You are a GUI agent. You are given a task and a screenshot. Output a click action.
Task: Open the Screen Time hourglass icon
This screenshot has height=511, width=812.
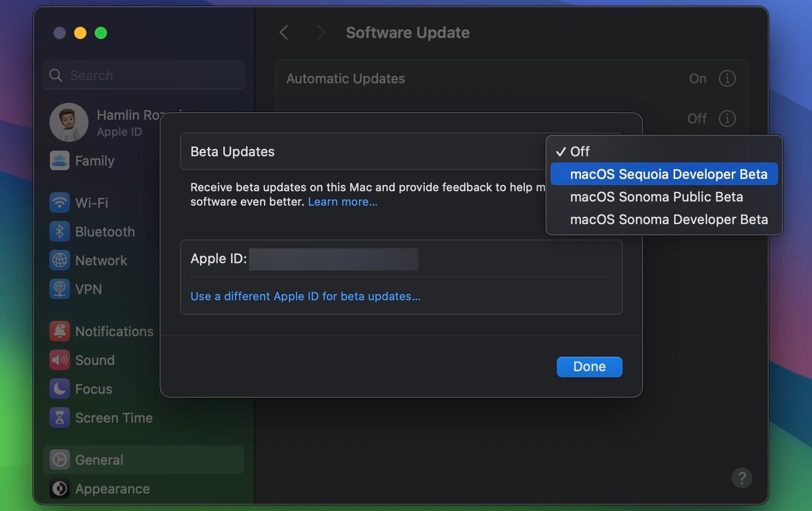pyautogui.click(x=60, y=417)
